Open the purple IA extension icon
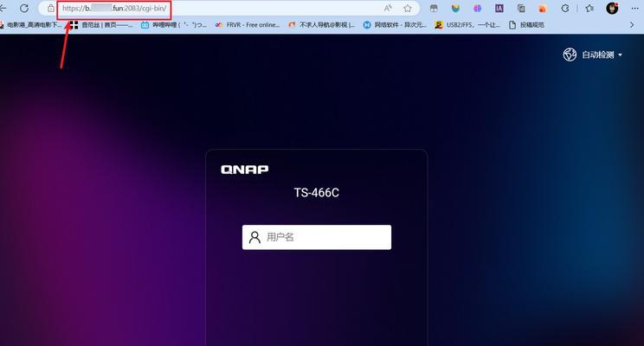The width and height of the screenshot is (644, 346). 499,8
